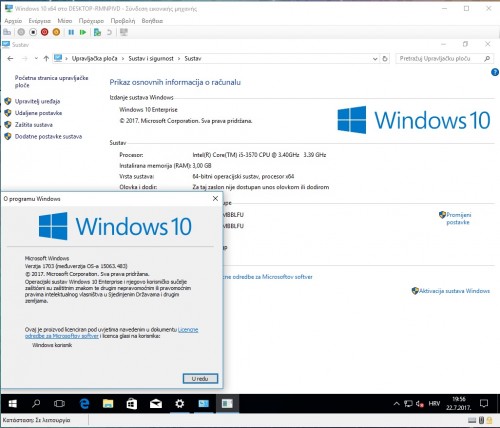Image resolution: width=500 pixels, height=428 pixels.
Task: Open the Ενέργεια menu
Action: (x=39, y=21)
